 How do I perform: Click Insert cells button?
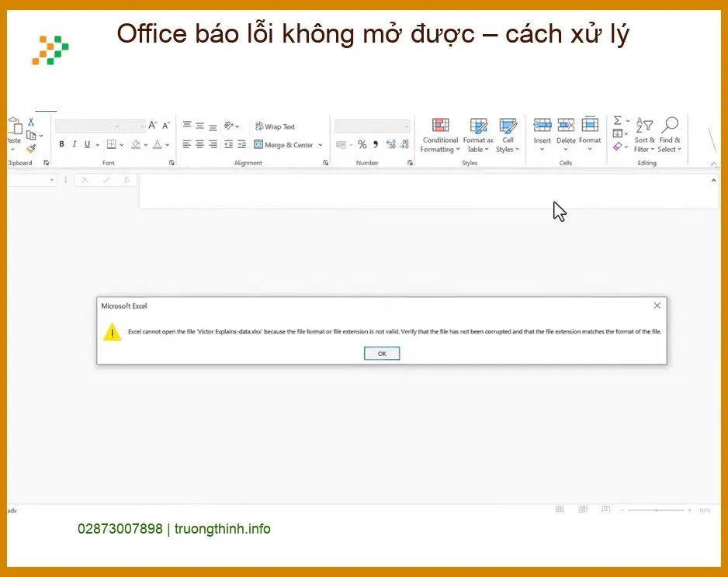542,134
